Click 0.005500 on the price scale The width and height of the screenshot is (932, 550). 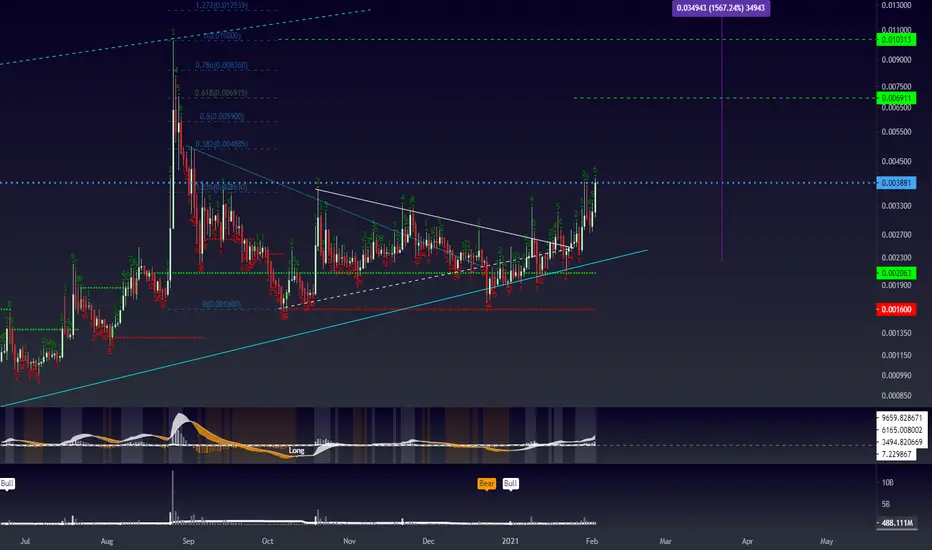[896, 131]
